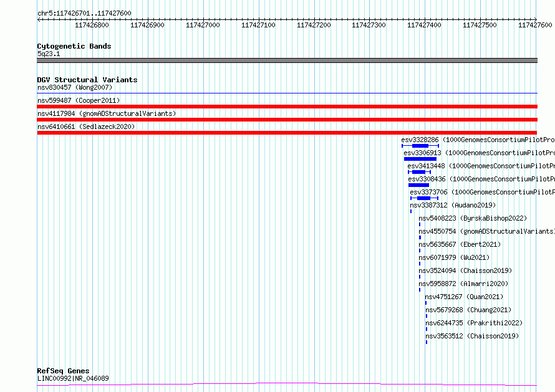Open variant nsv5958872 (Almarri2020)
This screenshot has width=555, height=392.
point(463,284)
